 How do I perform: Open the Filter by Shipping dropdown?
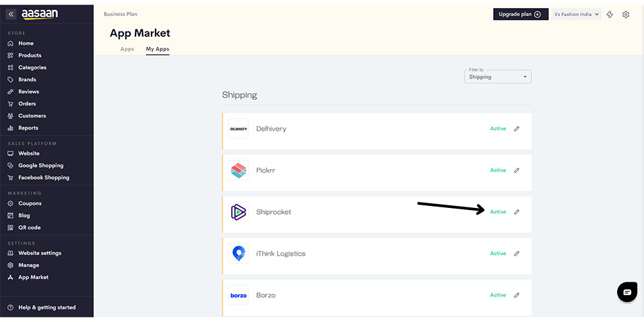498,76
